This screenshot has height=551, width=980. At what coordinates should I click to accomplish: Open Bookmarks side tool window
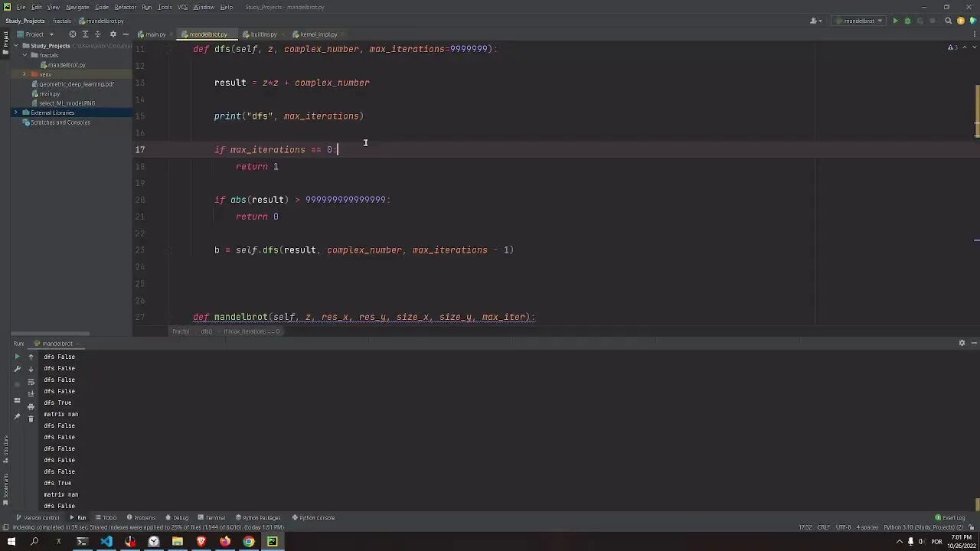point(5,490)
